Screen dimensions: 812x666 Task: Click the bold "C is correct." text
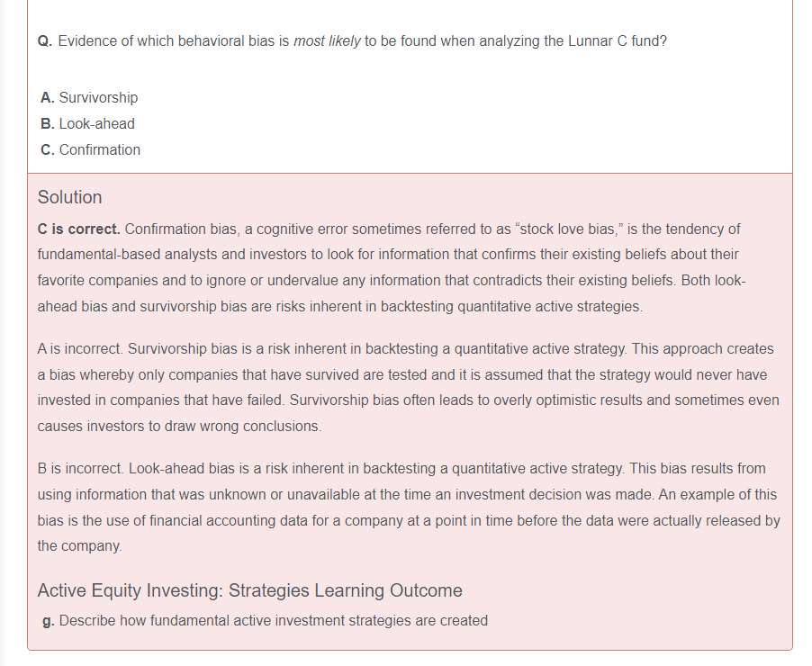pyautogui.click(x=79, y=229)
